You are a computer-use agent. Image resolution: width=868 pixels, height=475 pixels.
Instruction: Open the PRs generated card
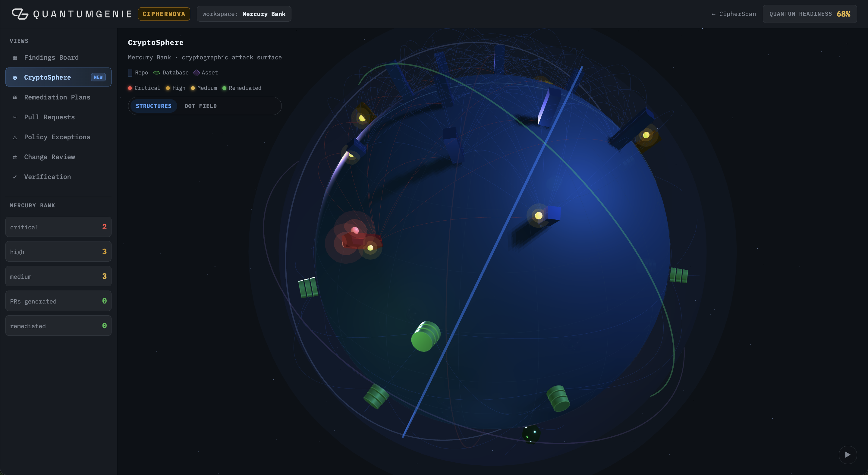(x=58, y=301)
